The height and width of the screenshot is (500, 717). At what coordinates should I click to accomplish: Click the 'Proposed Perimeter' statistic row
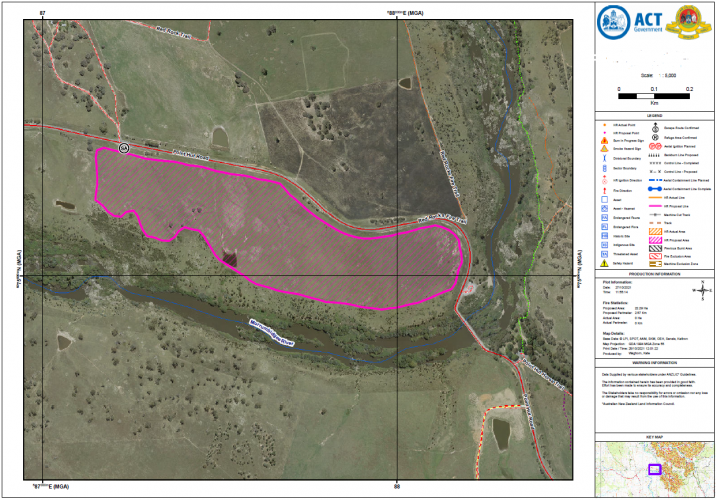point(625,313)
